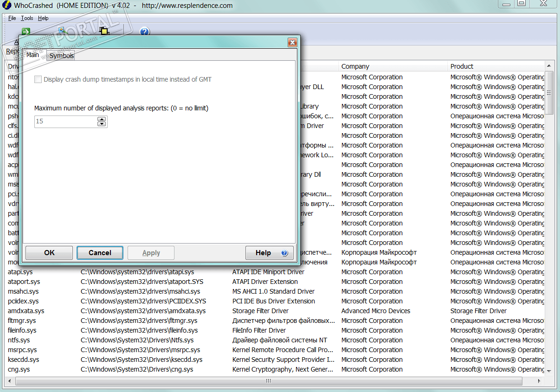Sort by the Product column header

coord(496,66)
